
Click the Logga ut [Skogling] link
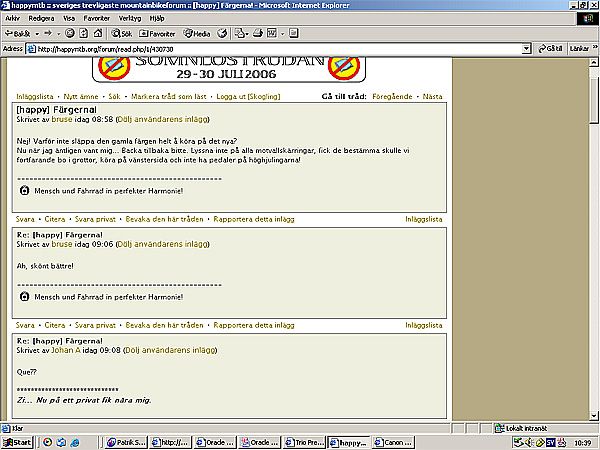click(x=248, y=96)
